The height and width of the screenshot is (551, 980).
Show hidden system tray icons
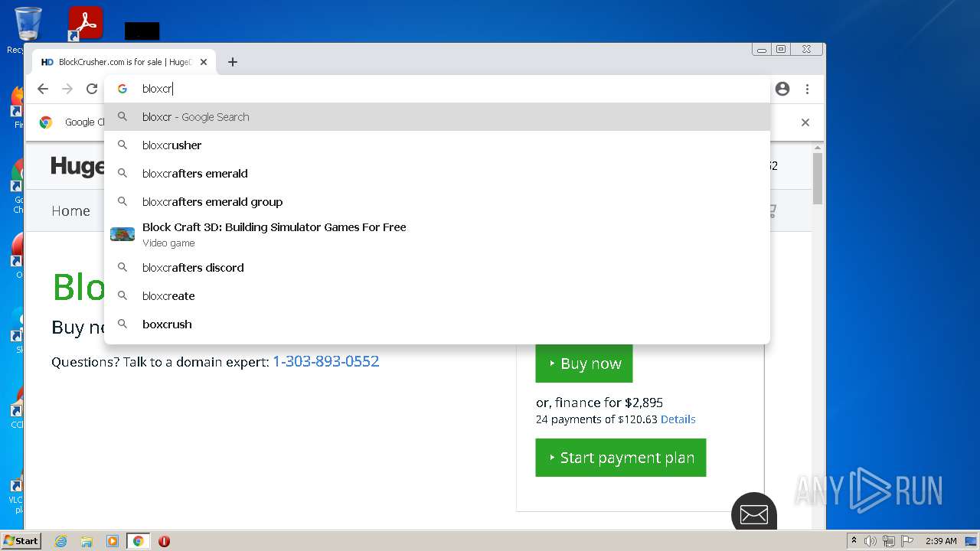[x=854, y=541]
